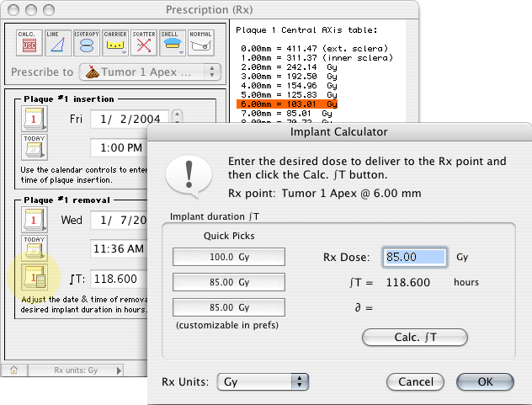Click the NORMAL toolbar icon
Viewport: 532px width, 405px height.
(x=201, y=43)
